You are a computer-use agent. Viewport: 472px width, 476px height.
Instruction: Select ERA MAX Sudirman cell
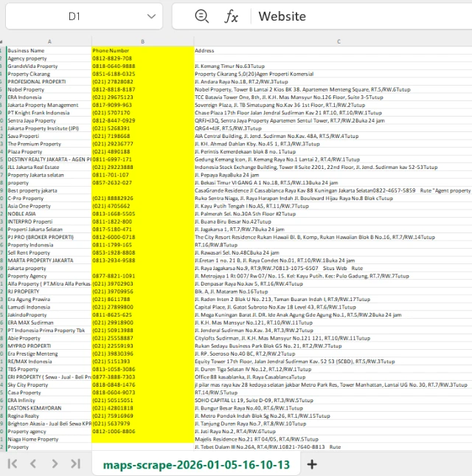pos(49,322)
